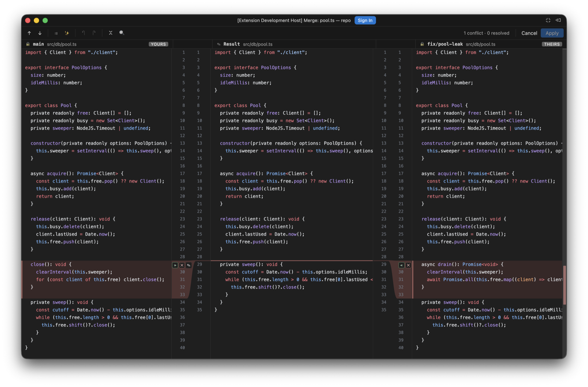Click 'release(client: Client): void {' in THEIRS pane

(x=464, y=219)
